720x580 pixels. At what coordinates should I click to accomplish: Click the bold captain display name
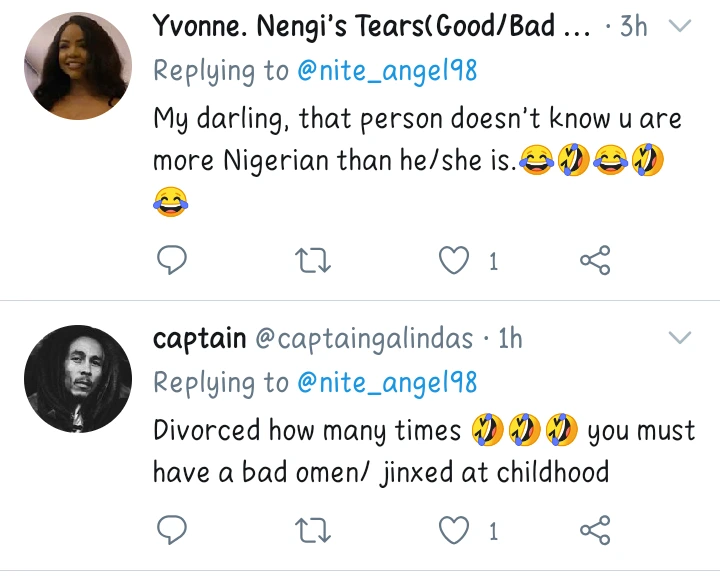199,339
